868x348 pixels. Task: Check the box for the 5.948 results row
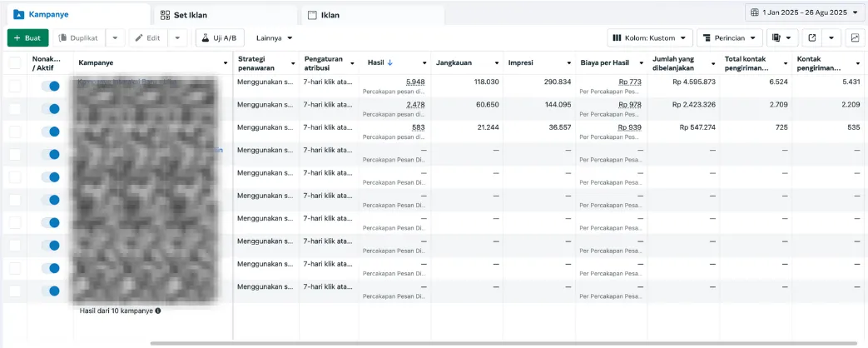click(x=15, y=86)
